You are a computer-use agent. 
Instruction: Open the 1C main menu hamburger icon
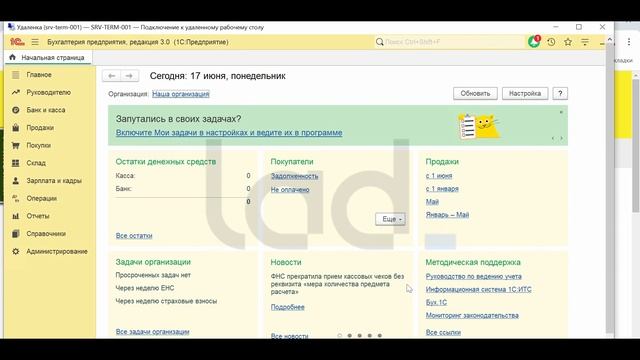[35, 42]
